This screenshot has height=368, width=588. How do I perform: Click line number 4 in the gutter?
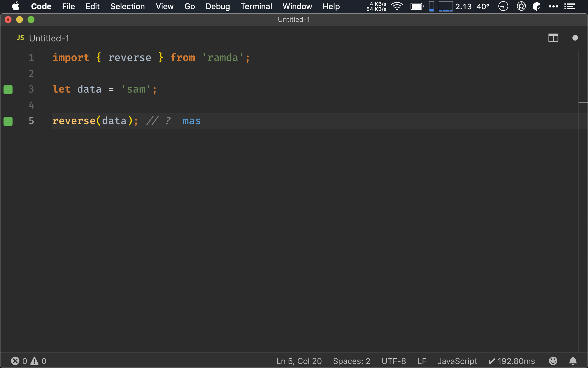click(x=31, y=106)
